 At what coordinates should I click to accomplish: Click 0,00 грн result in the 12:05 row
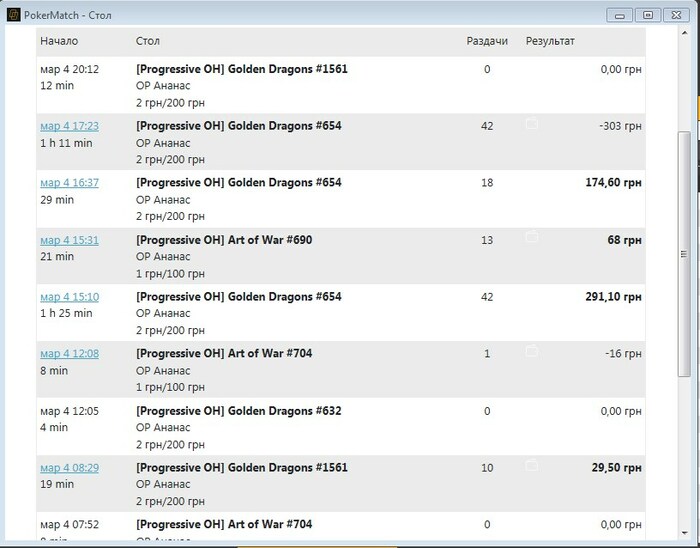(x=621, y=411)
